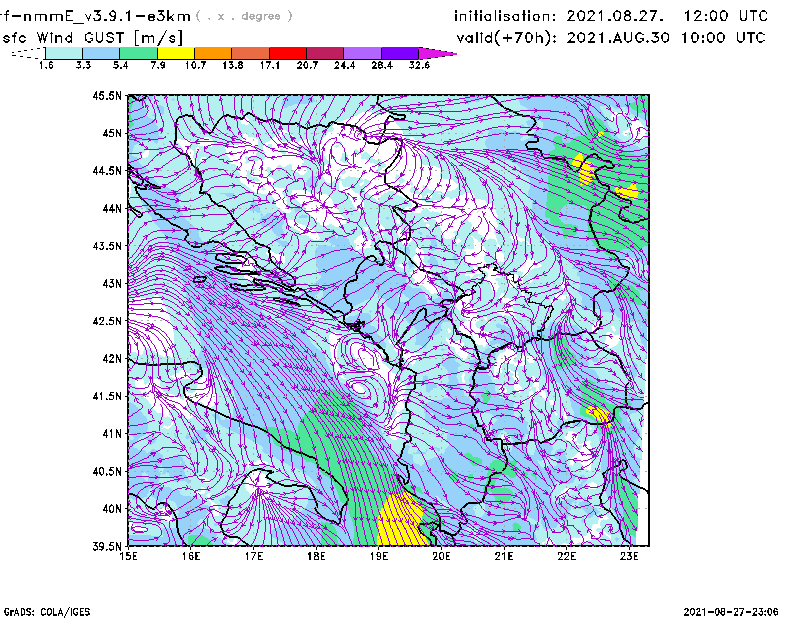Choose the lavender legend swatch after 24.4
This screenshot has width=800, height=618.
pos(363,53)
